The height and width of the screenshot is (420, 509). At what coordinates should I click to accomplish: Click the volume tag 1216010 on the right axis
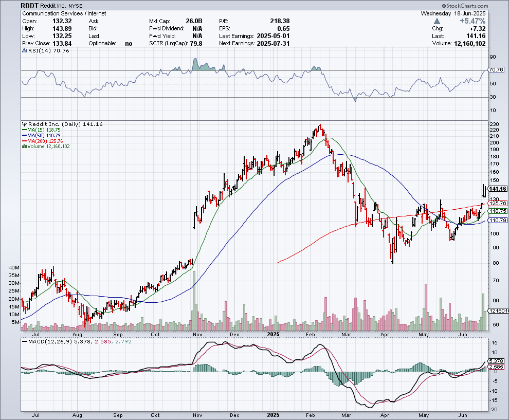click(499, 311)
